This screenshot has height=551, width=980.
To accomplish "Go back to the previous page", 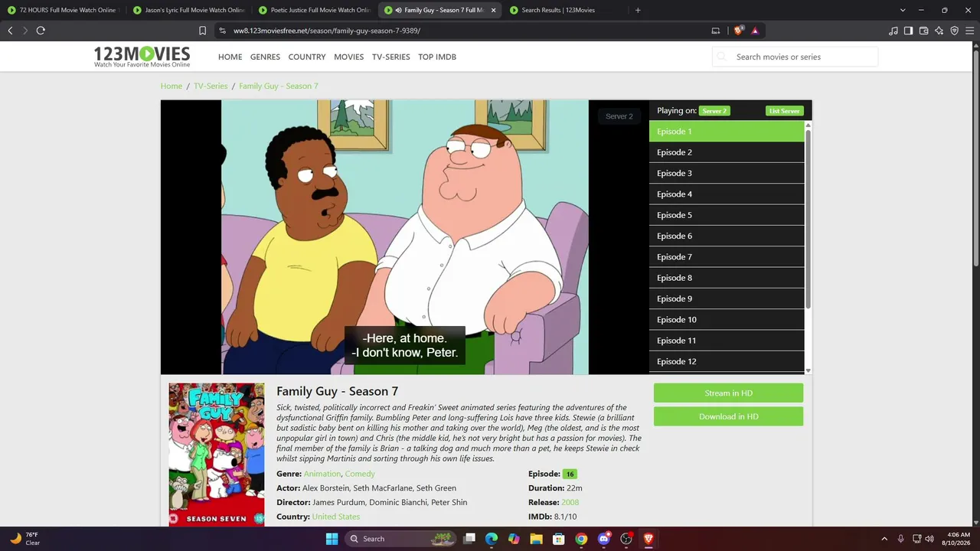I will [x=10, y=31].
